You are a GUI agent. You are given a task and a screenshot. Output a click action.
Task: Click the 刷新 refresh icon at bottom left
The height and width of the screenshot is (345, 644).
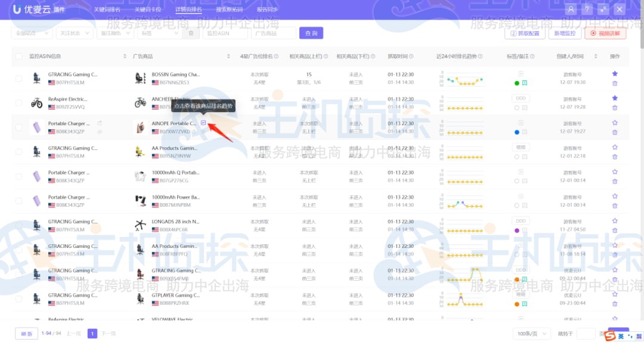click(25, 333)
